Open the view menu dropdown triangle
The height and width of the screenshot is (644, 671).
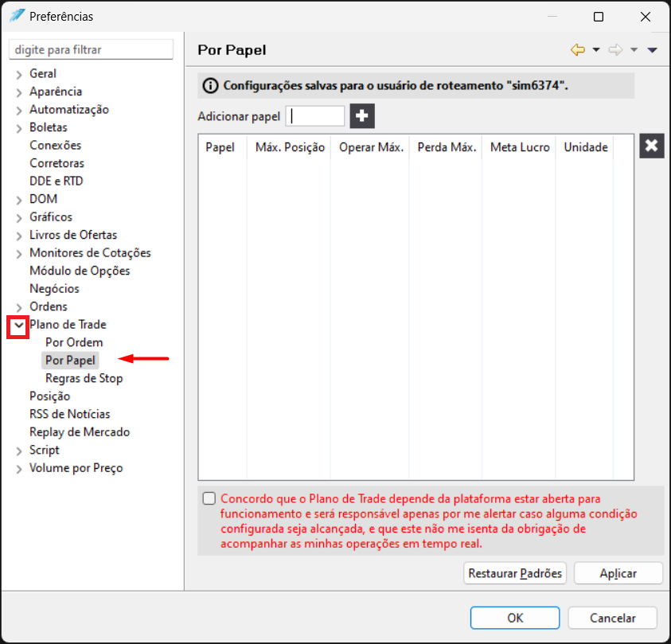[652, 50]
